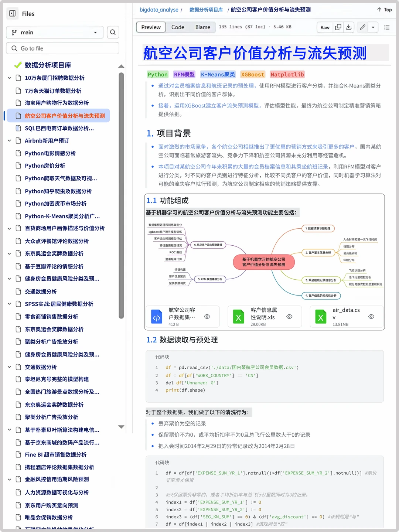Toggle chevron beside SPSS实战:居民健康数据分析
Screen dimensions: 399x532
(10, 304)
